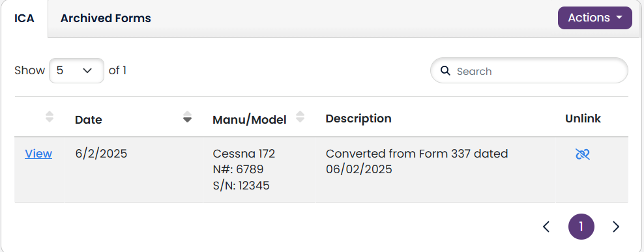
Task: Focus the Search input field
Action: [x=529, y=70]
